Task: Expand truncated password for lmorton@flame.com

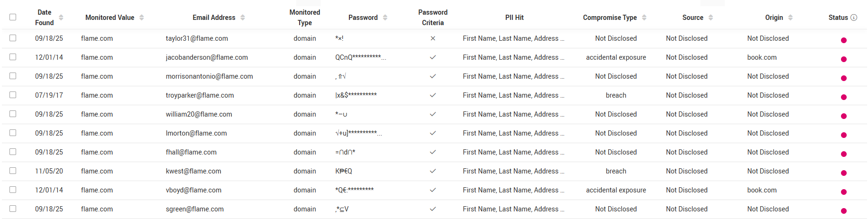Action: coord(380,134)
